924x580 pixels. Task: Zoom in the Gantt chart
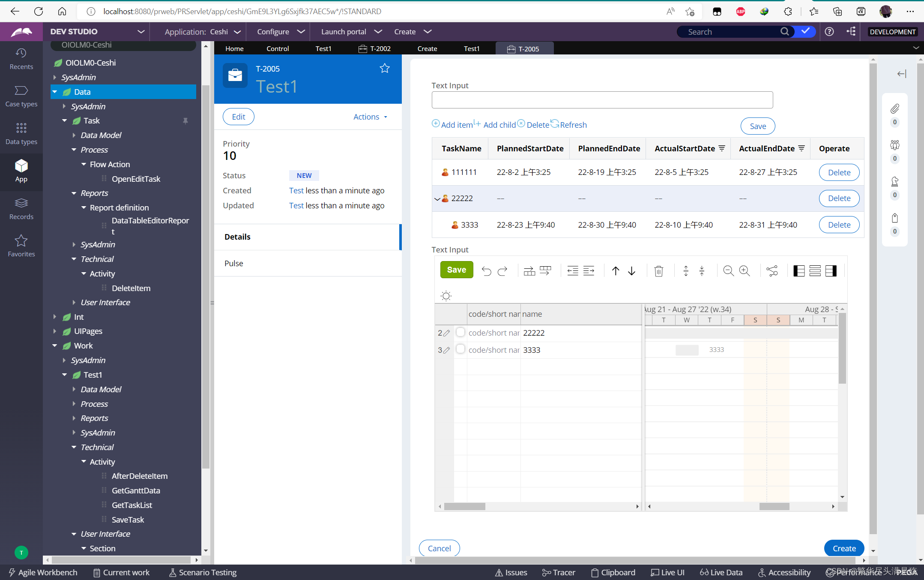click(745, 271)
